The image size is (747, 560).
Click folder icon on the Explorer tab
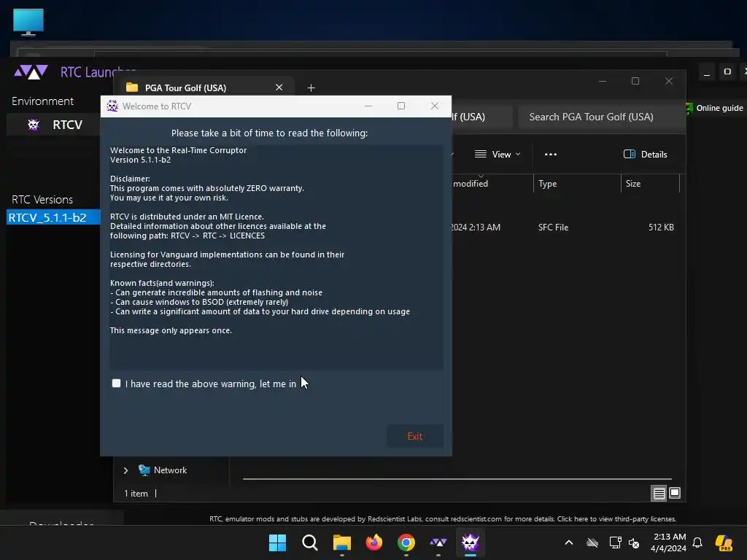132,87
